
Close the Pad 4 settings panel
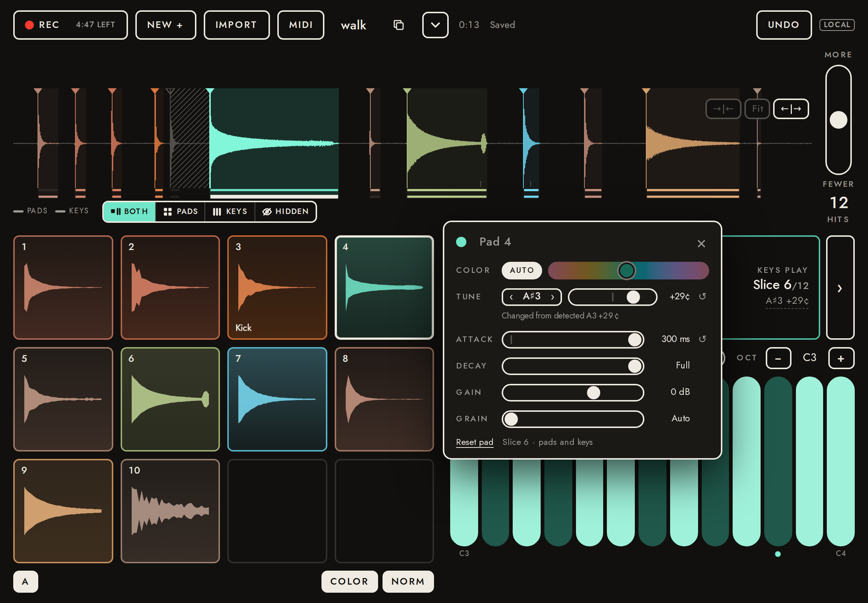coord(701,244)
